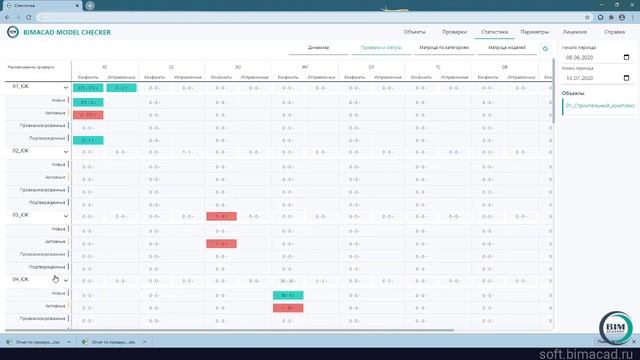This screenshot has width=640, height=360.
Task: Open first downloaded Отчет по проверке xlsx file
Action: click(x=34, y=342)
